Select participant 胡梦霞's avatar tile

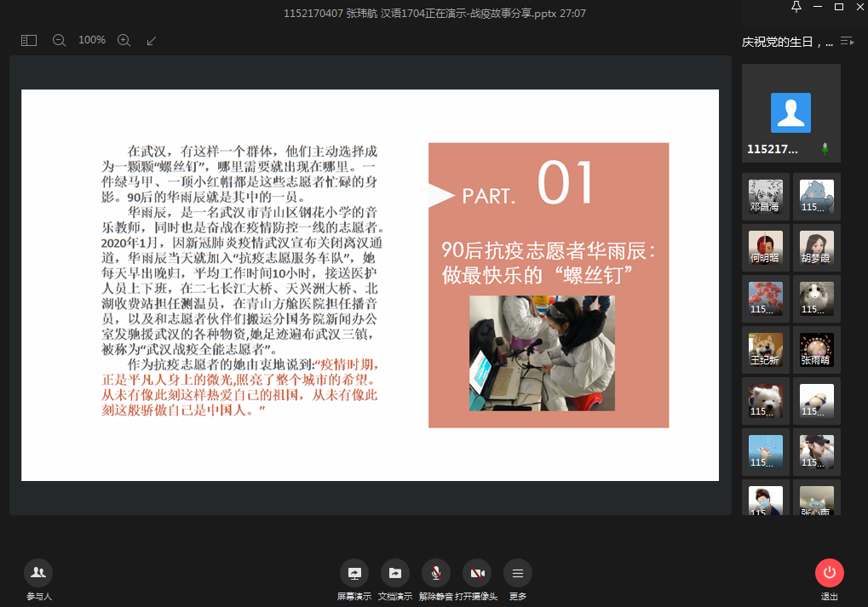pos(817,248)
